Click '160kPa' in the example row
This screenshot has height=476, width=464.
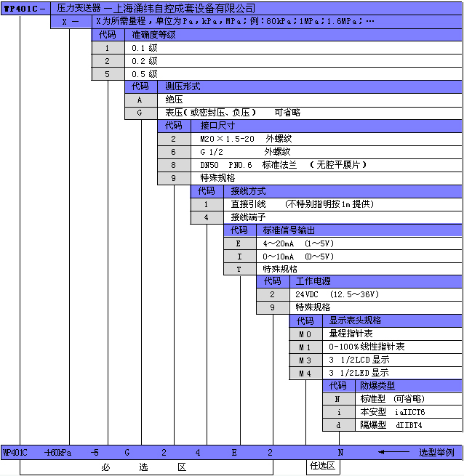coord(57,453)
